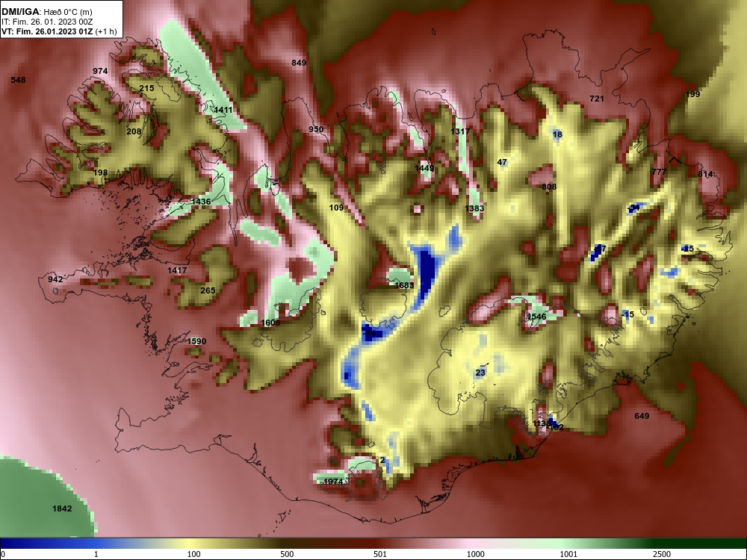Click the 18 height label
747x560 pixels.
point(557,134)
